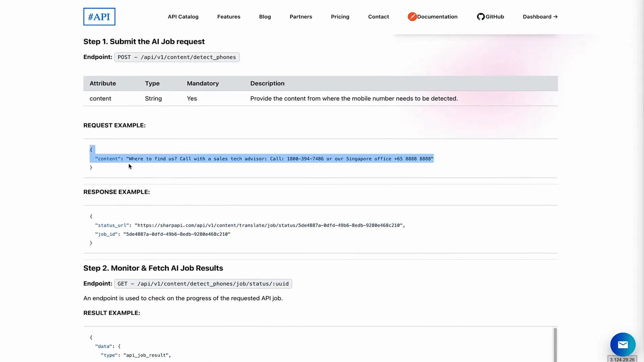
Task: Click the content description cell text
Action: coord(354,99)
